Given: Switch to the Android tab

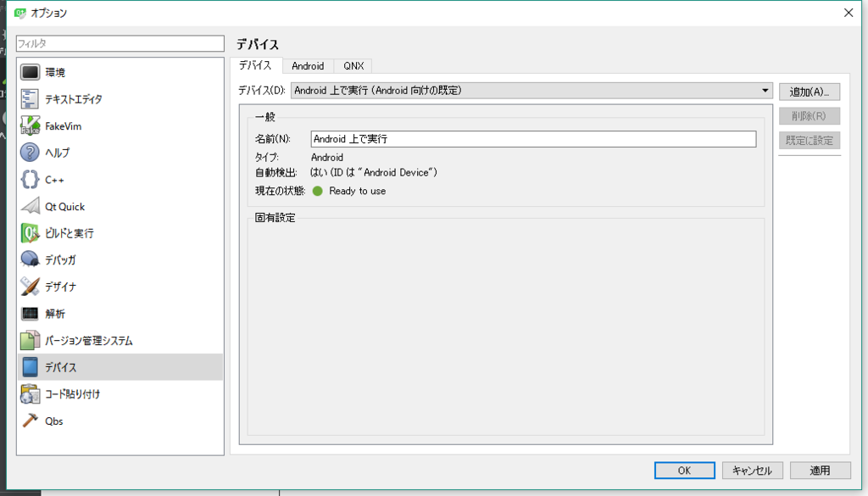Looking at the screenshot, I should [308, 66].
